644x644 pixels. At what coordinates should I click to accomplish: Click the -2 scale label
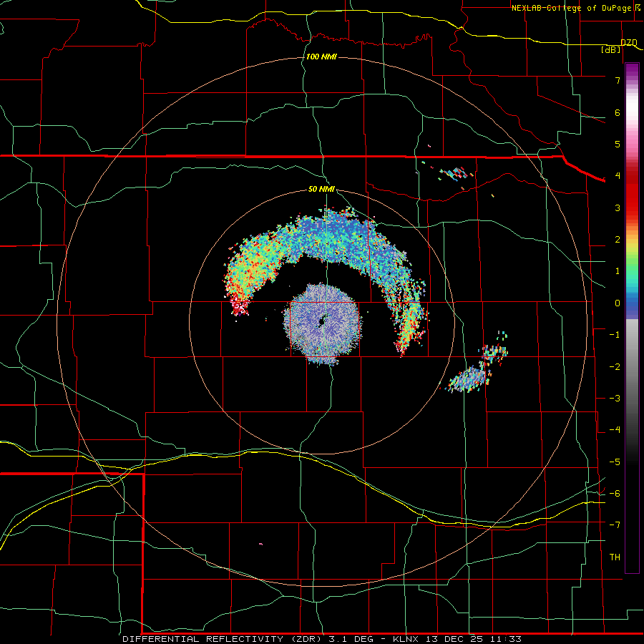615,367
